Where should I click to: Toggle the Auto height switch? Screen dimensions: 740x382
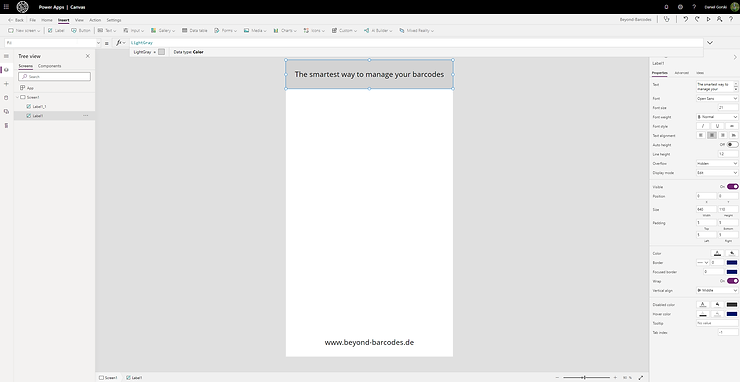click(x=732, y=144)
